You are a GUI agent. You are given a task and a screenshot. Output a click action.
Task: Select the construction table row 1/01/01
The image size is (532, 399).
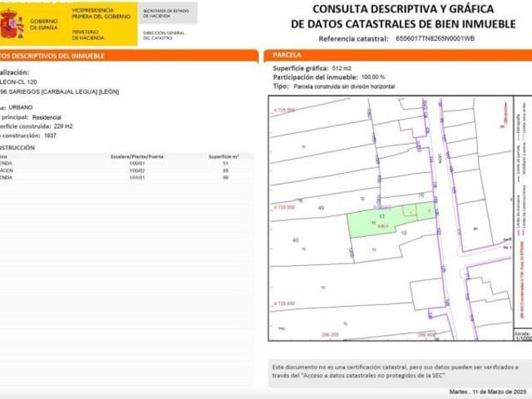[x=125, y=177]
